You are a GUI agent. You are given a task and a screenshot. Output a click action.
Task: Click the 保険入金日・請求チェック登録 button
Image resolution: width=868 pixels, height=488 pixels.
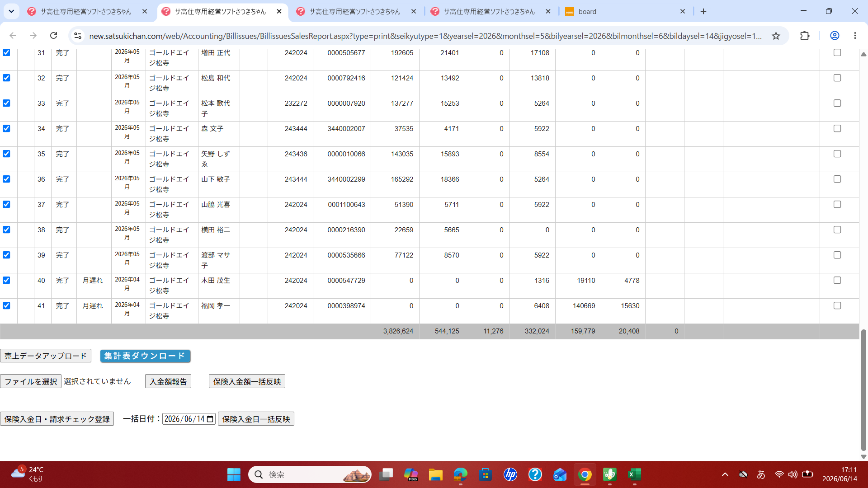pos(57,419)
